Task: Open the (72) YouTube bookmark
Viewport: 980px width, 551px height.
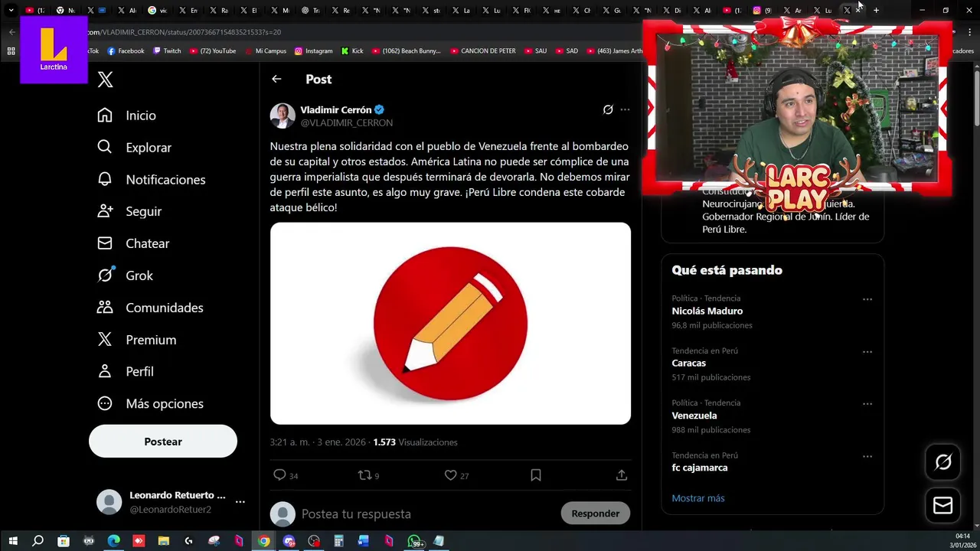Action: [213, 51]
